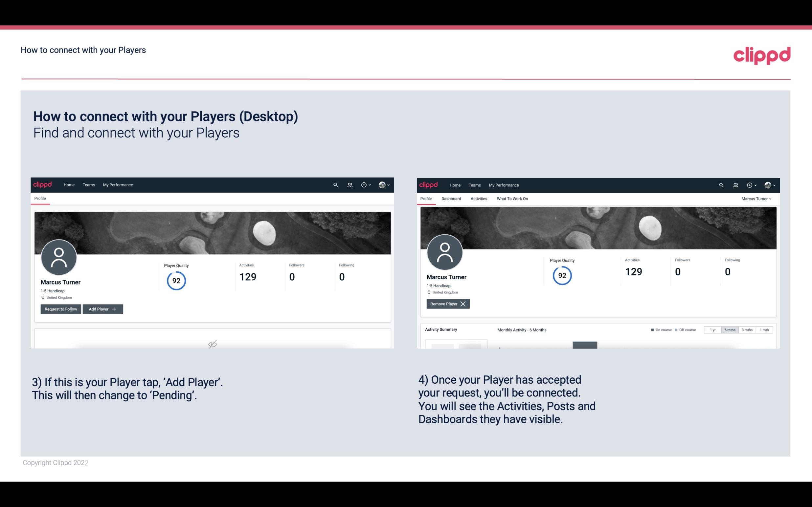Viewport: 812px width, 507px height.
Task: Click 'Request to Follow' button on left screen
Action: coord(60,308)
